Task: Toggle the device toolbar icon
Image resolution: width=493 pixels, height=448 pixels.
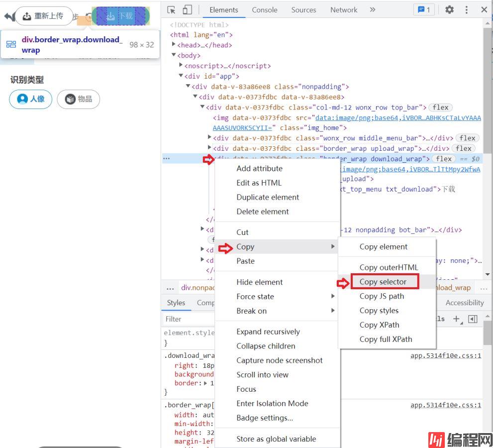Action: (x=187, y=10)
